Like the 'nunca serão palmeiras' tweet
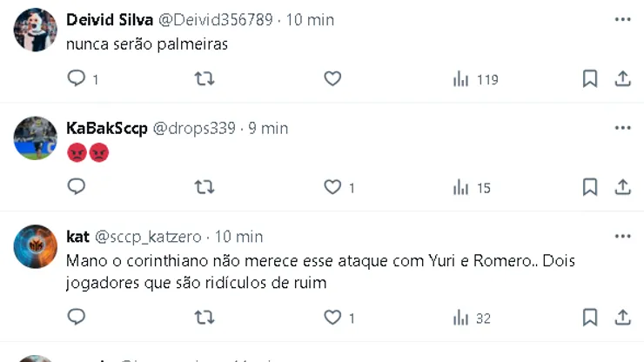This screenshot has height=362, width=644. 332,79
